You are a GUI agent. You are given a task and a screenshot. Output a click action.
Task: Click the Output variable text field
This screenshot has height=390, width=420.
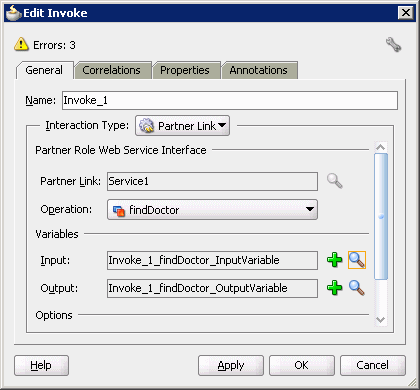coord(212,288)
